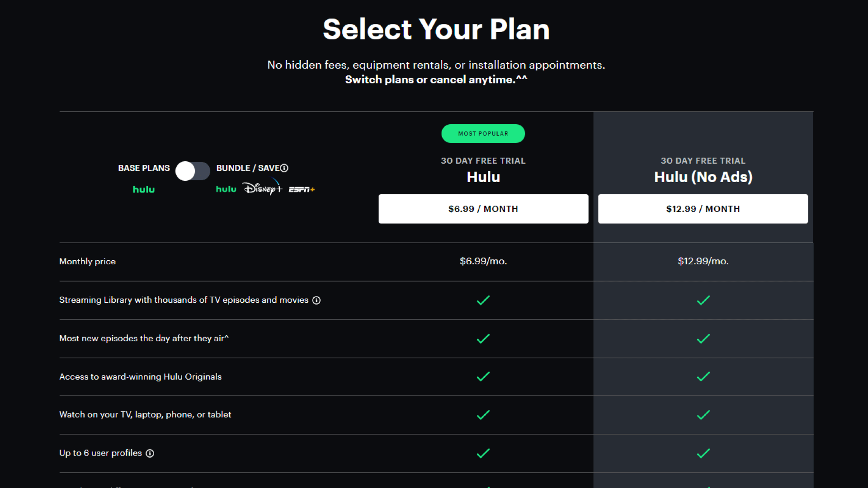This screenshot has width=868, height=488.
Task: Select the $12.99 / Month No Ads plan
Action: [703, 209]
